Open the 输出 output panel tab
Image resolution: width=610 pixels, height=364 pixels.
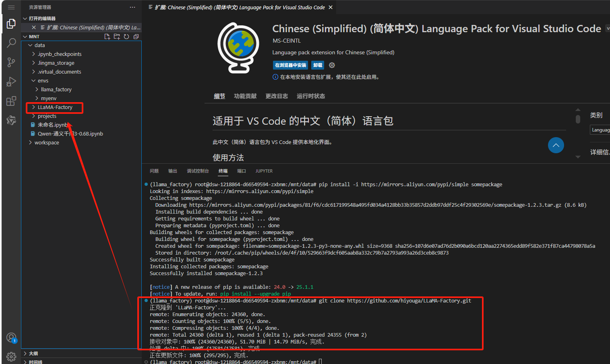[x=173, y=171]
